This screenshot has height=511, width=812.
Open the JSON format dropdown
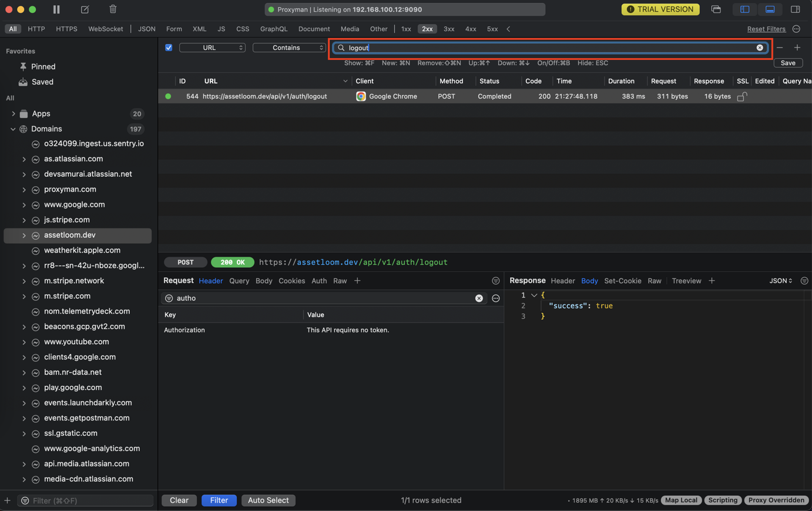(780, 281)
